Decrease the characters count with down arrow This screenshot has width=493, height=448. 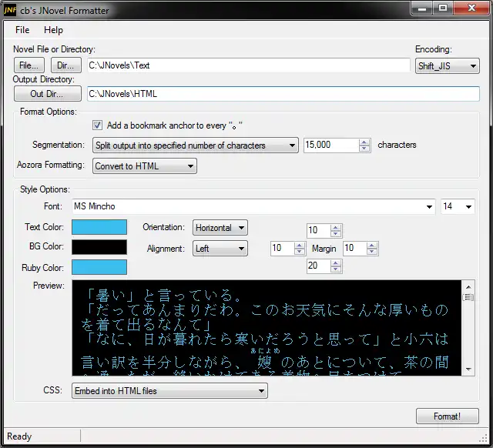pos(364,149)
